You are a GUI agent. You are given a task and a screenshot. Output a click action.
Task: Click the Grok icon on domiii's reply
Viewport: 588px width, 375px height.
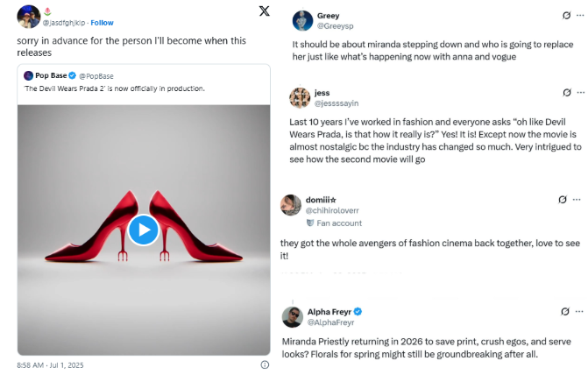tap(563, 200)
